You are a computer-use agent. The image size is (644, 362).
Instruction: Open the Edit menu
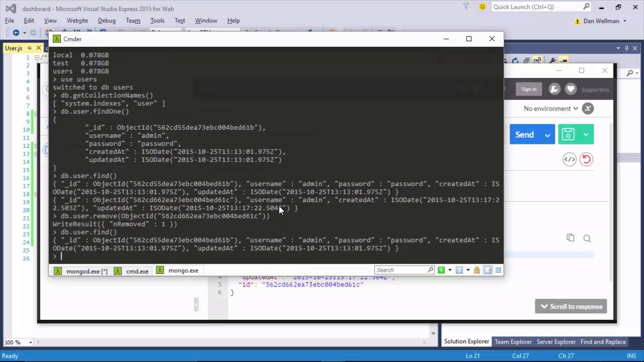click(29, 21)
